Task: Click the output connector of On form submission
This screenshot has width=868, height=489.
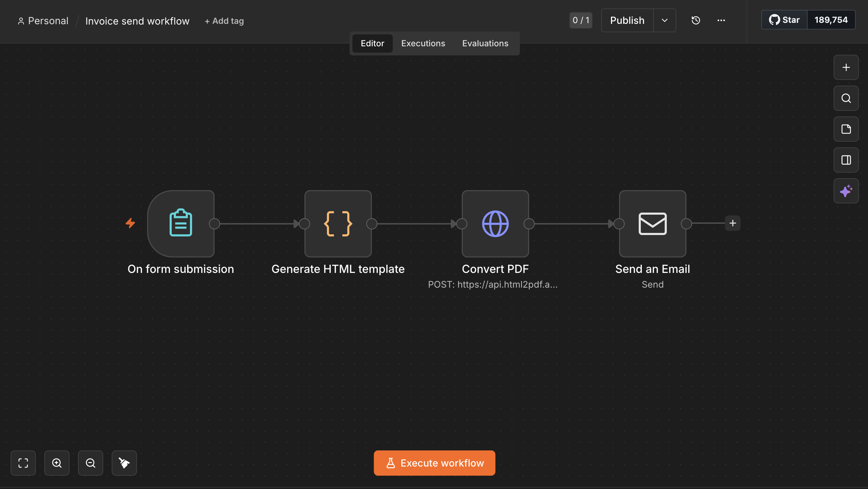Action: tap(215, 224)
